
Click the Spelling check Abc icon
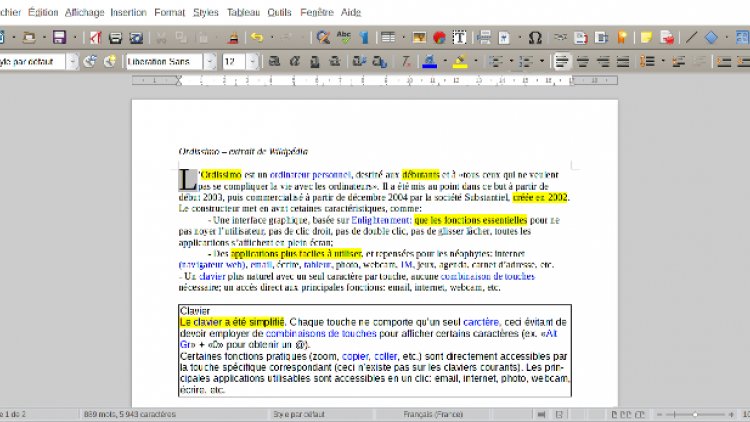pyautogui.click(x=343, y=37)
